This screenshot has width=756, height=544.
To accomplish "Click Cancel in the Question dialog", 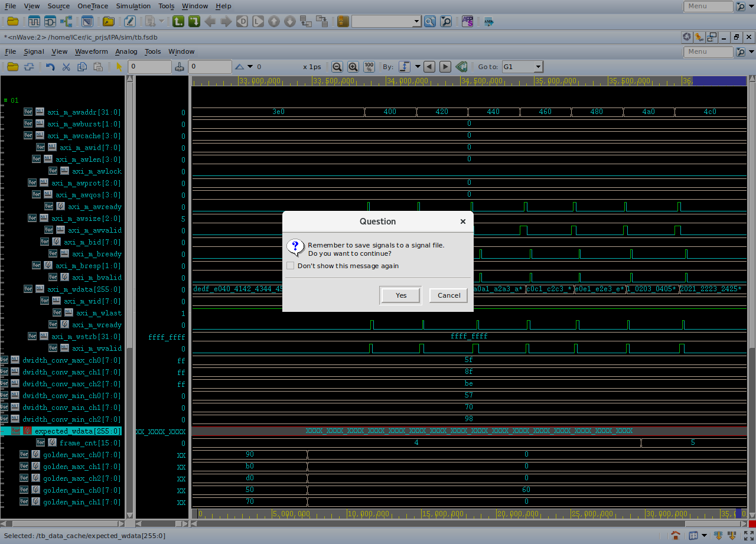I will 448,295.
